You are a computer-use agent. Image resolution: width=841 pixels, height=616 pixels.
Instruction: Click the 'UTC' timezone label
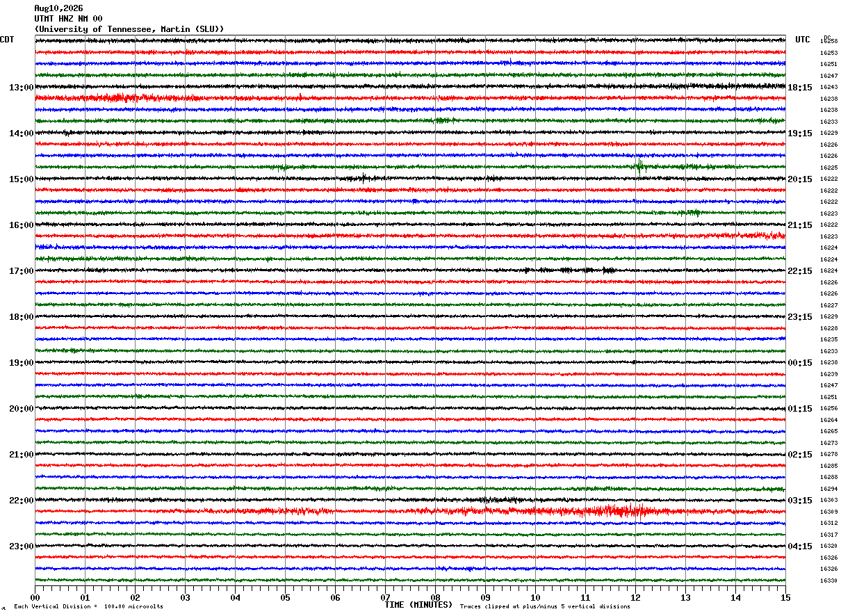pos(803,40)
